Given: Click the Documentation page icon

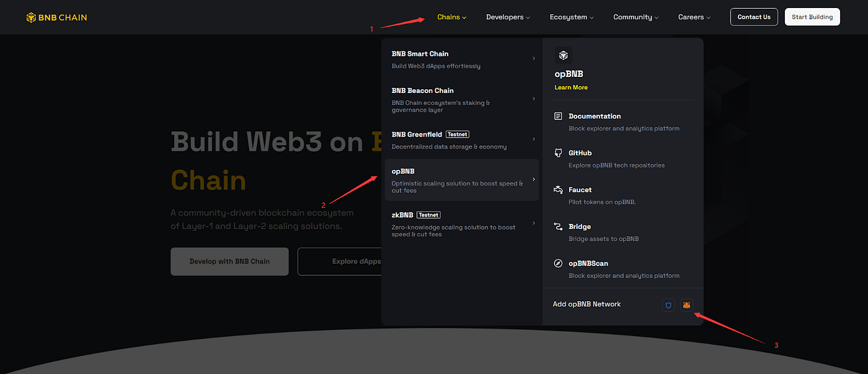Looking at the screenshot, I should click(558, 116).
